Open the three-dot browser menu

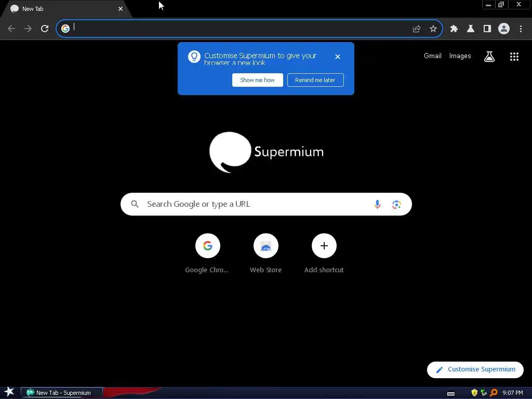coord(521,29)
